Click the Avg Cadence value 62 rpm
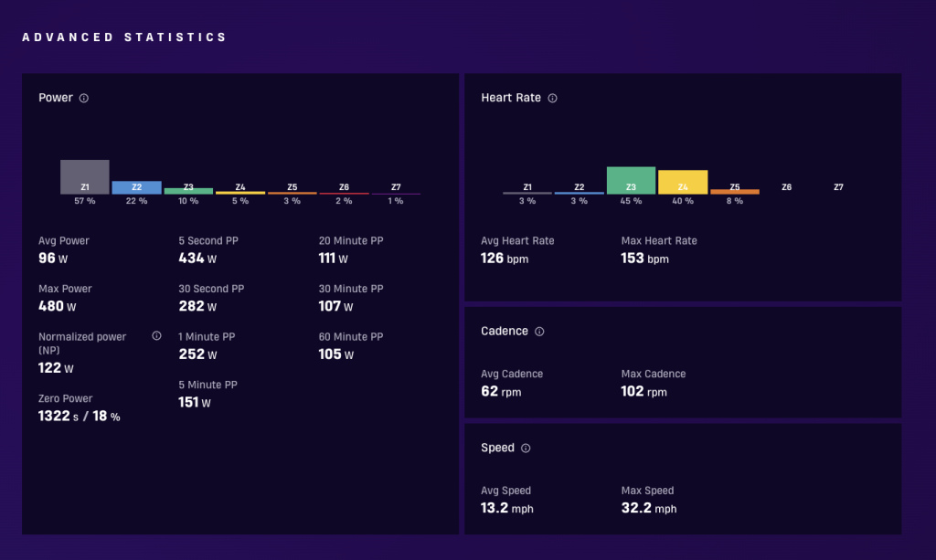Viewport: 936px width, 560px height. [501, 391]
